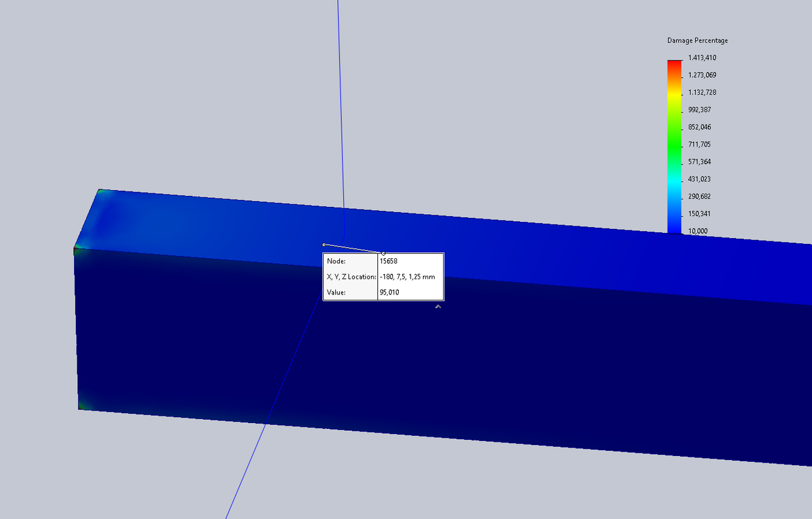Click the 'X, Y, Z Location:' label
This screenshot has width=812, height=519.
(x=351, y=277)
